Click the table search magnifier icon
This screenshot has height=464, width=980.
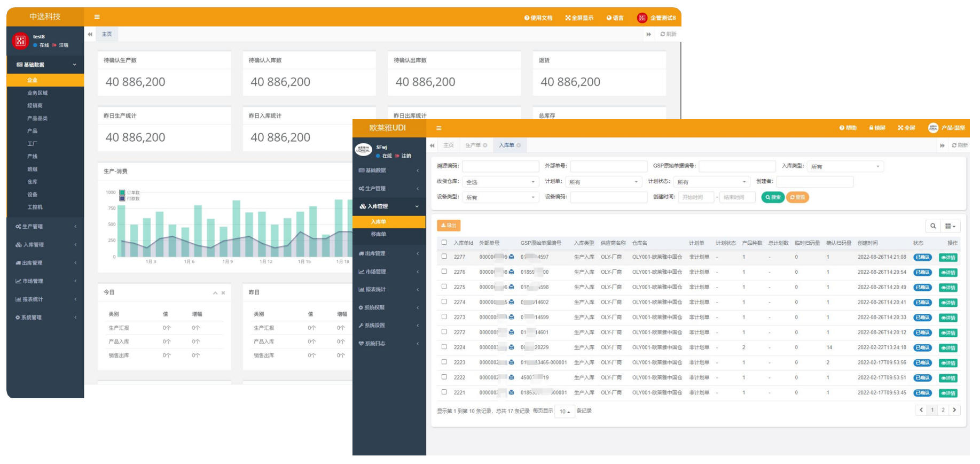coord(933,226)
